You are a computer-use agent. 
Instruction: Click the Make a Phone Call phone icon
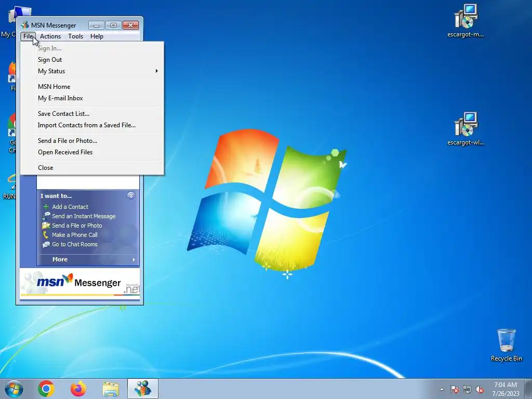pos(46,234)
